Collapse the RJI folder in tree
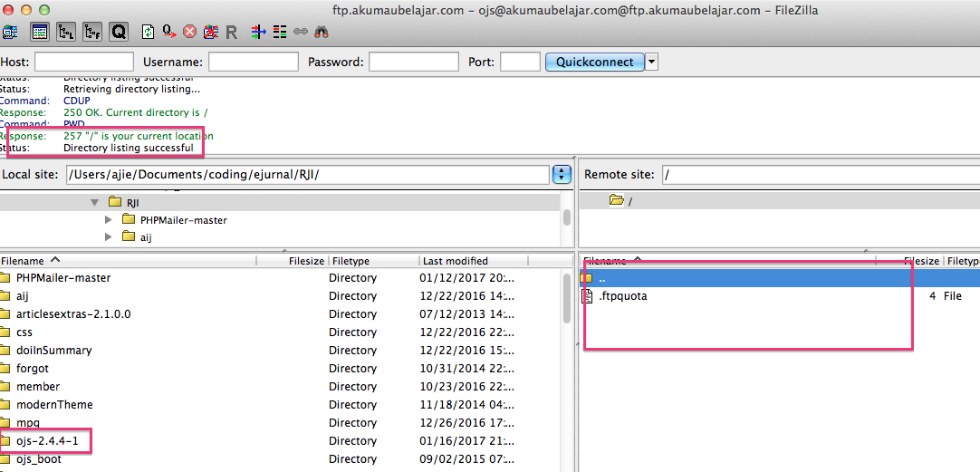 pos(93,202)
